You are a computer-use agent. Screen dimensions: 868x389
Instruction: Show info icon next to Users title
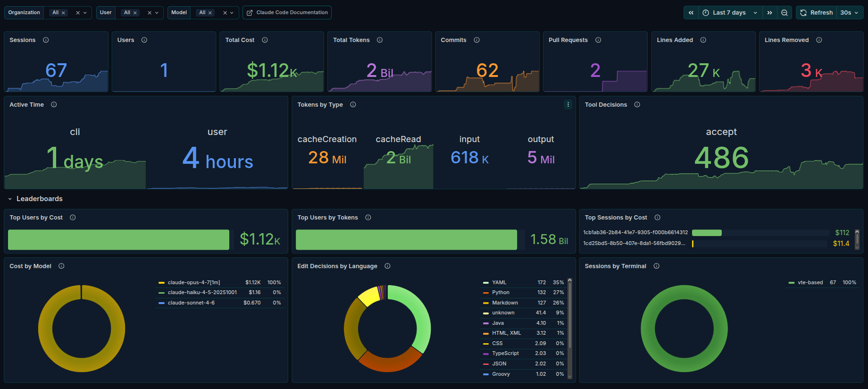click(144, 40)
